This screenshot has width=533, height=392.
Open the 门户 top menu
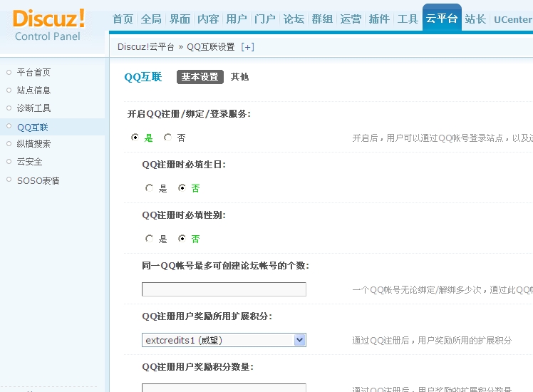pyautogui.click(x=265, y=19)
